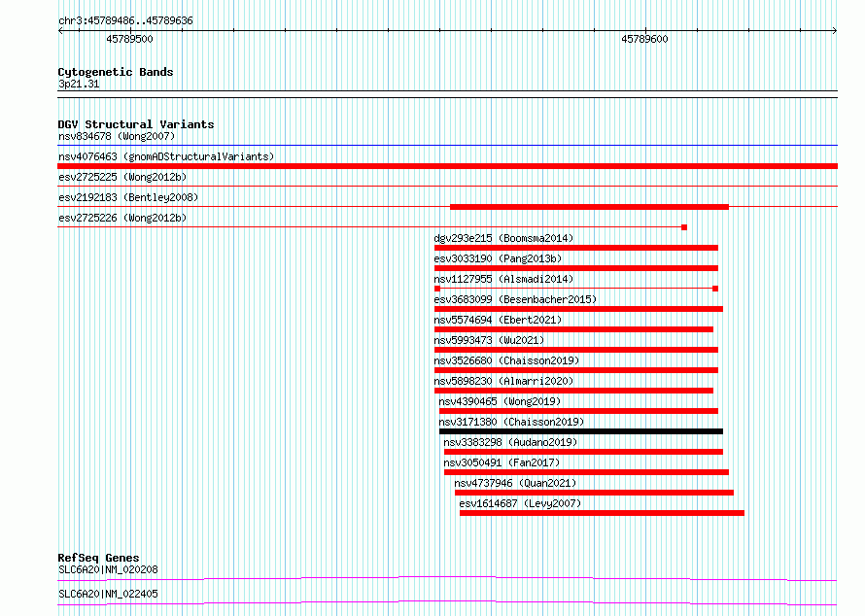Click red bar under esv3683099 (Besenbacher2015)
The height and width of the screenshot is (616, 865).
click(x=578, y=309)
